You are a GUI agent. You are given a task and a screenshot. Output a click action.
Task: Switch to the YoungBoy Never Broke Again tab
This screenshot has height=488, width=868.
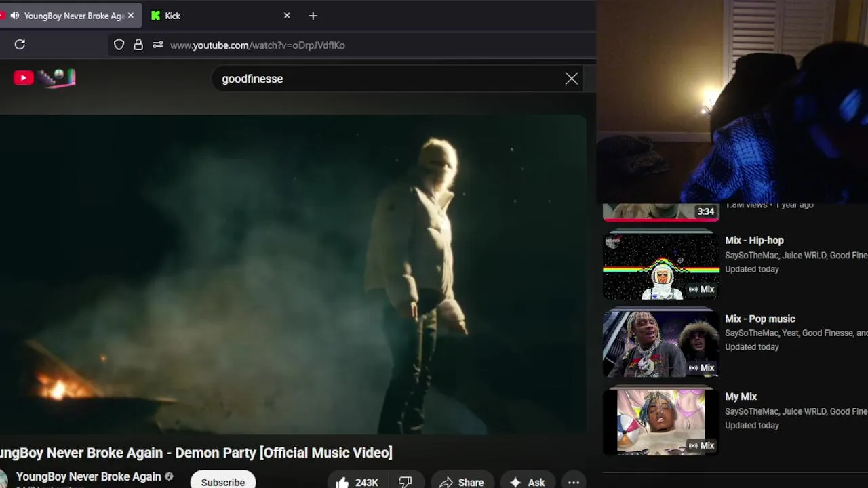(x=71, y=16)
